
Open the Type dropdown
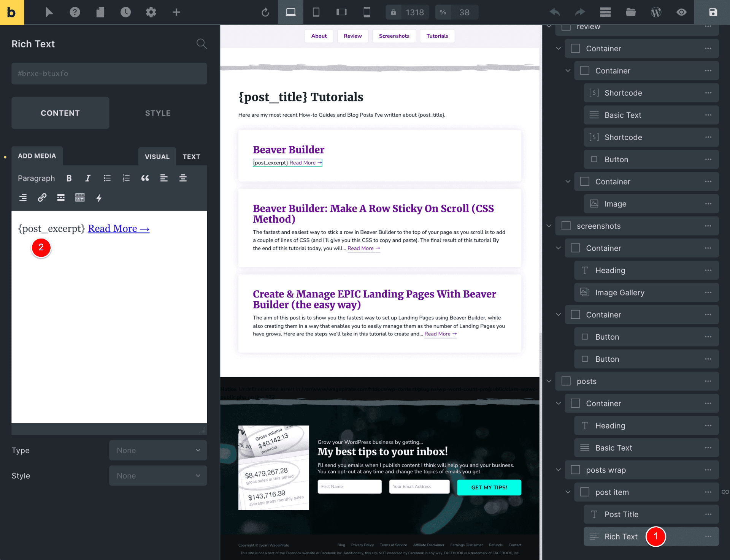[158, 450]
